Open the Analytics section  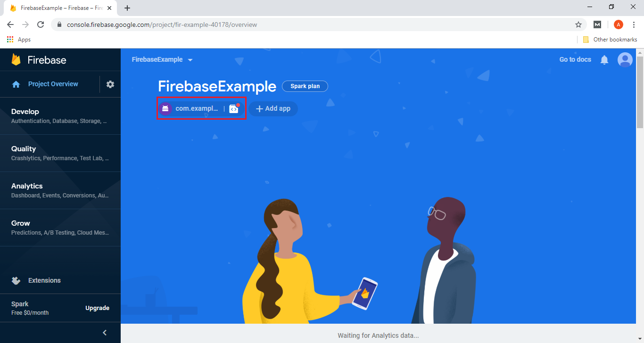pyautogui.click(x=60, y=190)
